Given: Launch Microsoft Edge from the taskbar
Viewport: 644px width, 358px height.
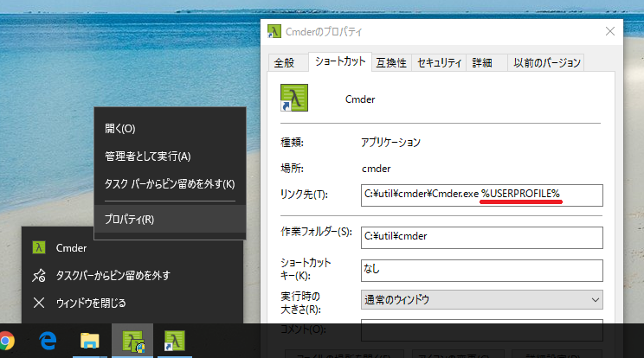Looking at the screenshot, I should click(x=48, y=341).
